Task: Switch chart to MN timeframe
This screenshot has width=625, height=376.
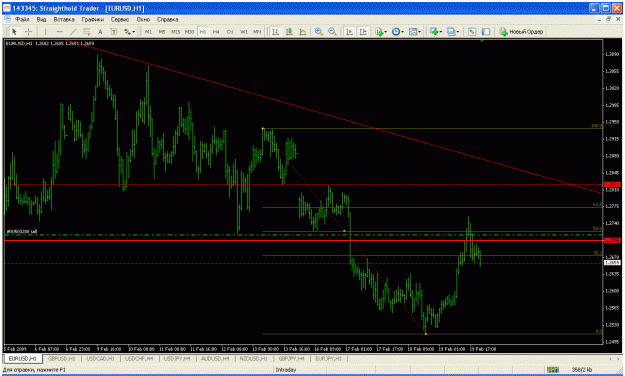Action: [257, 32]
